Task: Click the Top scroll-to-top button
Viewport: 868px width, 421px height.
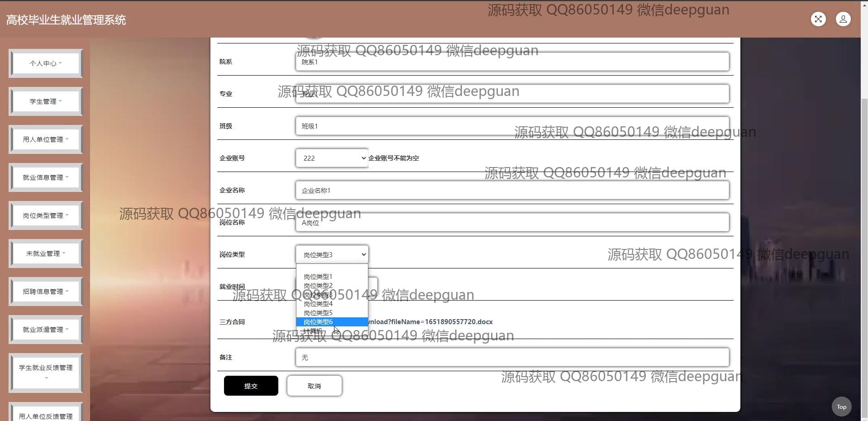Action: (841, 407)
